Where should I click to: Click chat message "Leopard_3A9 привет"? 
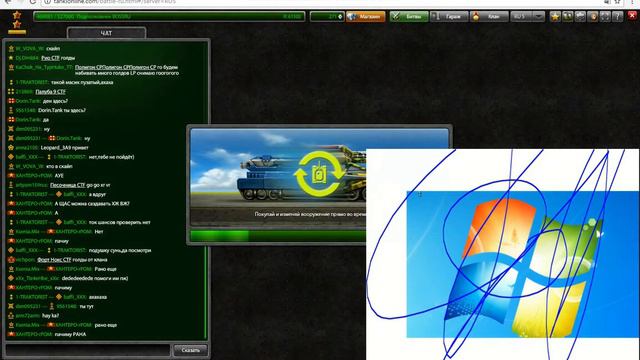[x=64, y=148]
